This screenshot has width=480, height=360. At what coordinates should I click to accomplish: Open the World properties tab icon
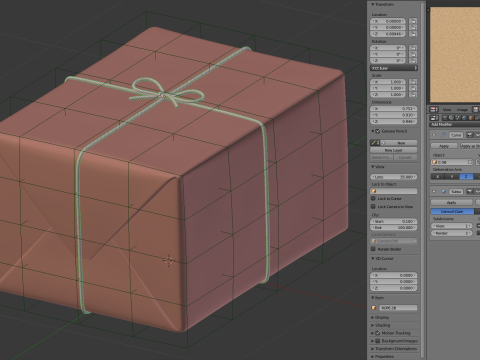[465, 118]
